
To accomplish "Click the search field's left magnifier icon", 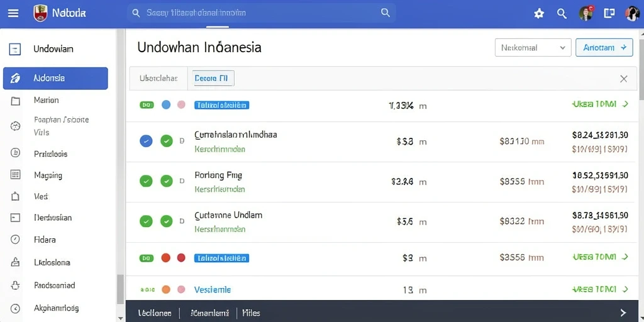I will click(136, 13).
